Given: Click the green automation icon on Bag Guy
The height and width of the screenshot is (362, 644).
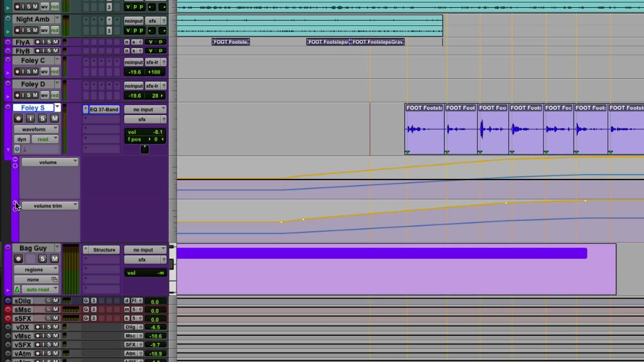Looking at the screenshot, I should (x=17, y=290).
